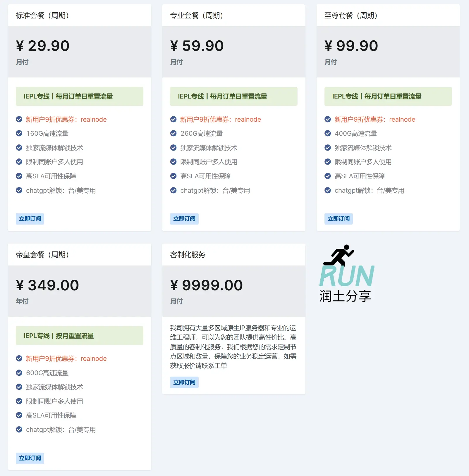
Task: Click the checkmark beside 帝皇套餐's 高SLA可用性保障
Action: pyautogui.click(x=19, y=415)
